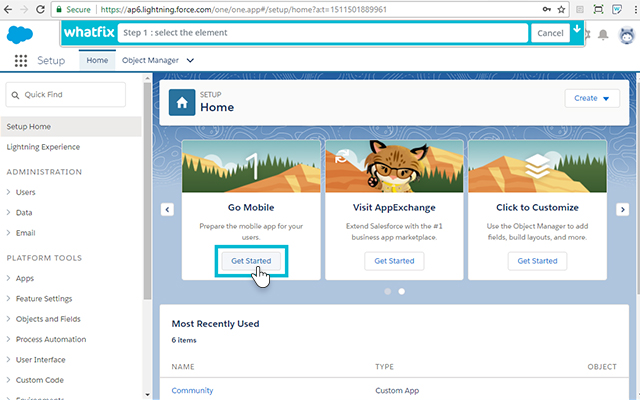Switch to the Object Manager tab
The image size is (640, 400).
(x=150, y=60)
